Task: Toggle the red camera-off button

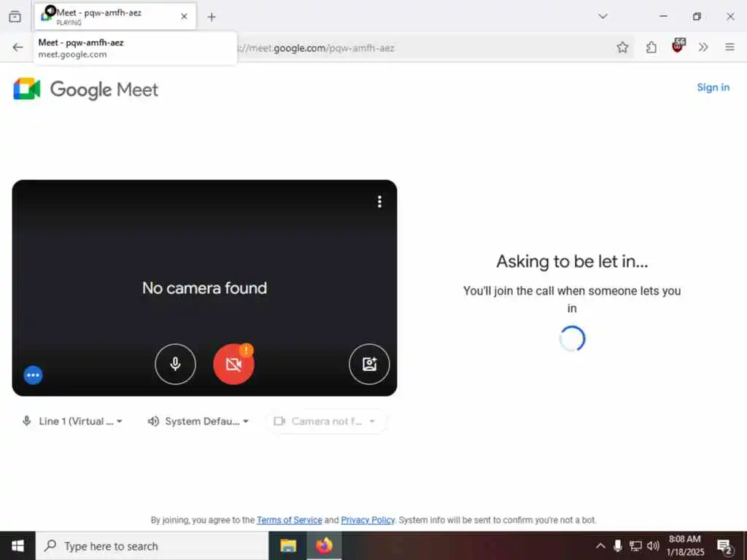Action: (233, 365)
